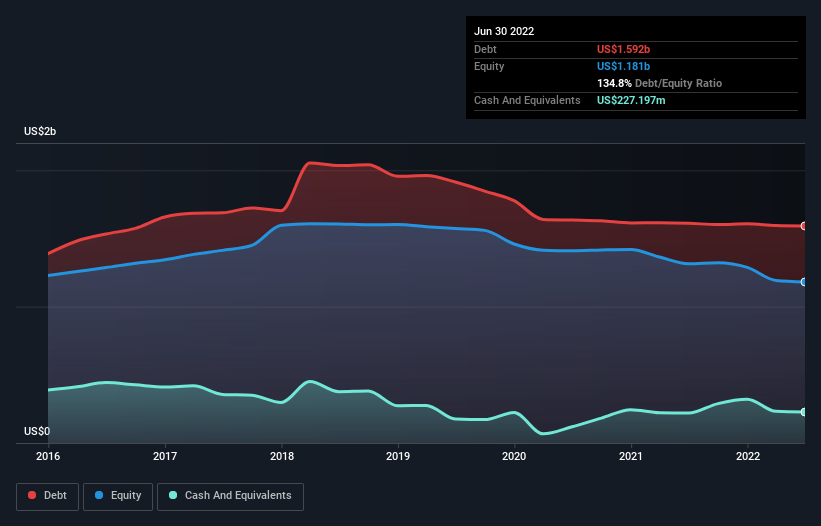Screen dimensions: 821x526
Task: Toggle the Equity legend button
Action: click(x=118, y=496)
